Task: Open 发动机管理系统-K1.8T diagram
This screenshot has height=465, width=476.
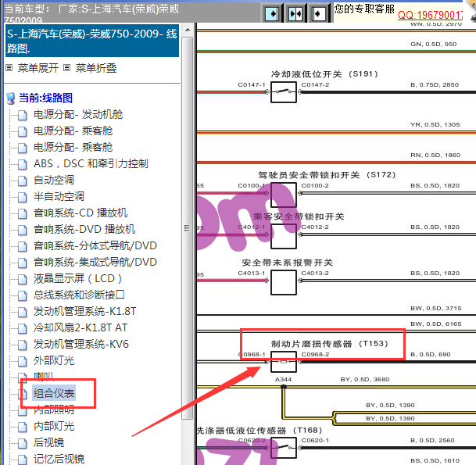Action: tap(84, 311)
